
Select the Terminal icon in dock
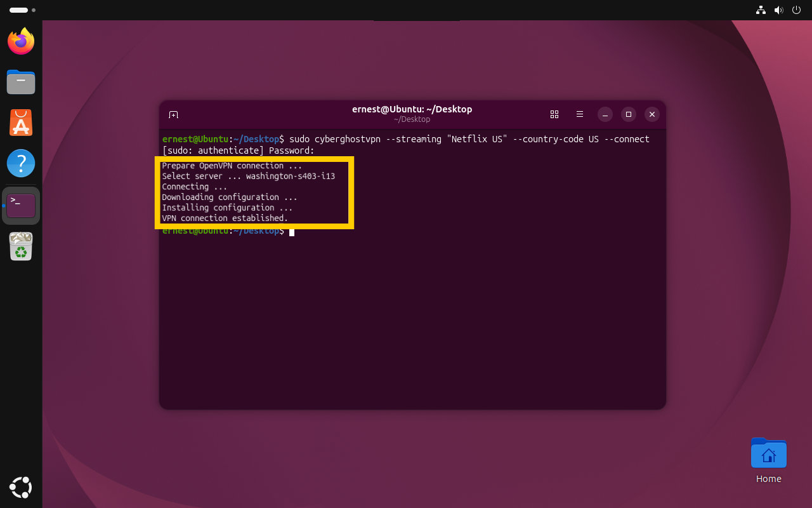pos(21,205)
